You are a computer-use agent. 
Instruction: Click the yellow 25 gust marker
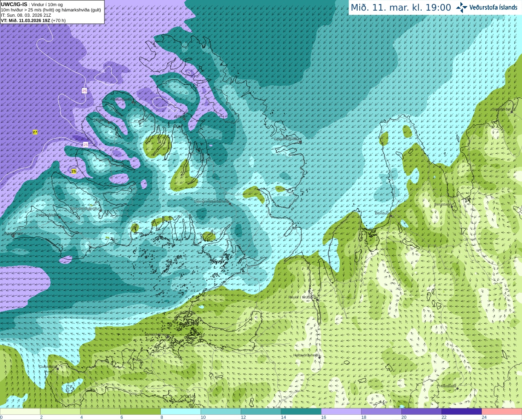pyautogui.click(x=74, y=171)
